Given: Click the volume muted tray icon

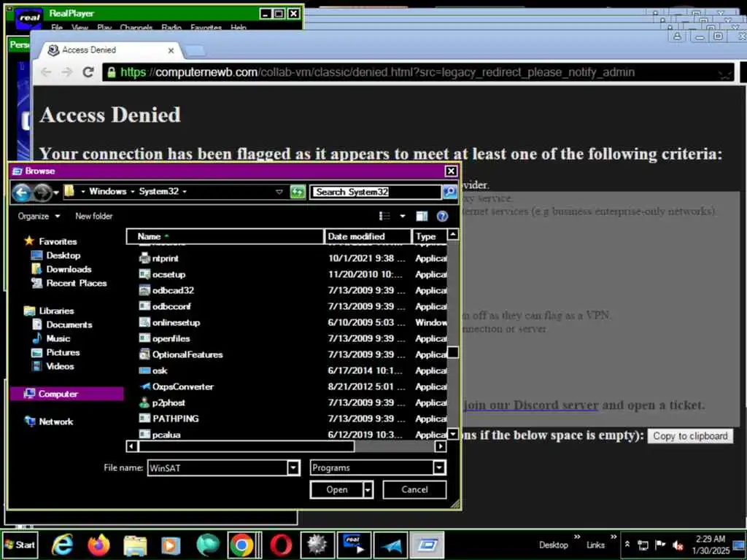Looking at the screenshot, I should coord(678,545).
